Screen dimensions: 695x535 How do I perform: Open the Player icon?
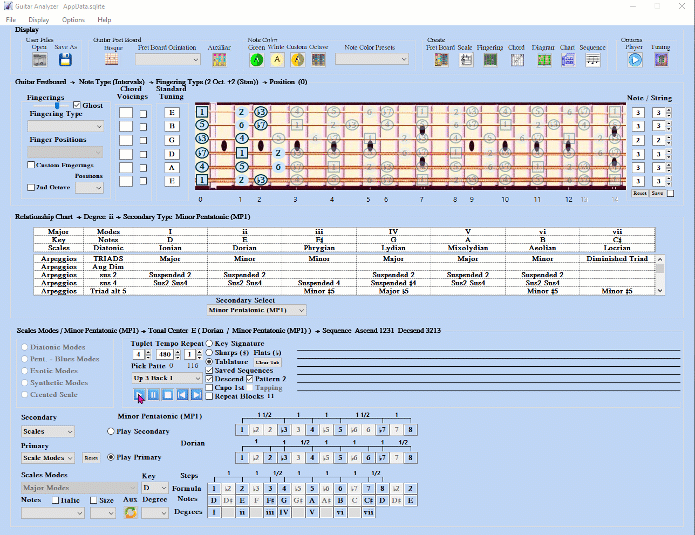tap(635, 59)
